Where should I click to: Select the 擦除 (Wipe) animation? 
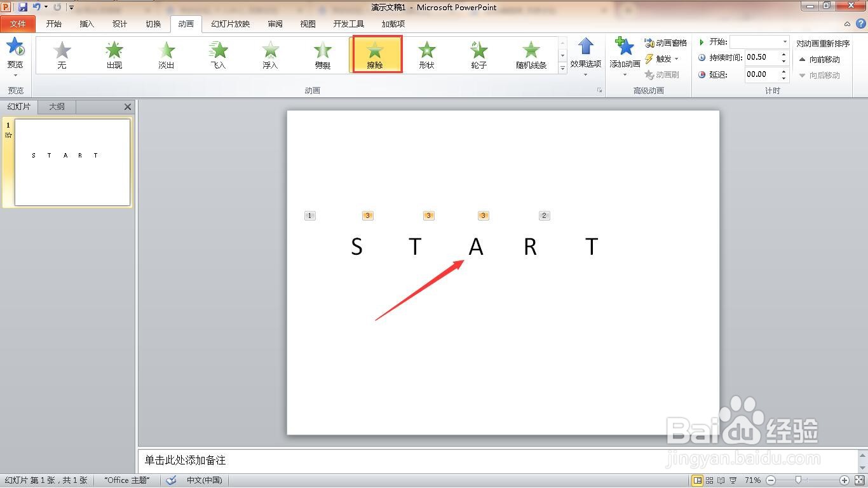(376, 55)
